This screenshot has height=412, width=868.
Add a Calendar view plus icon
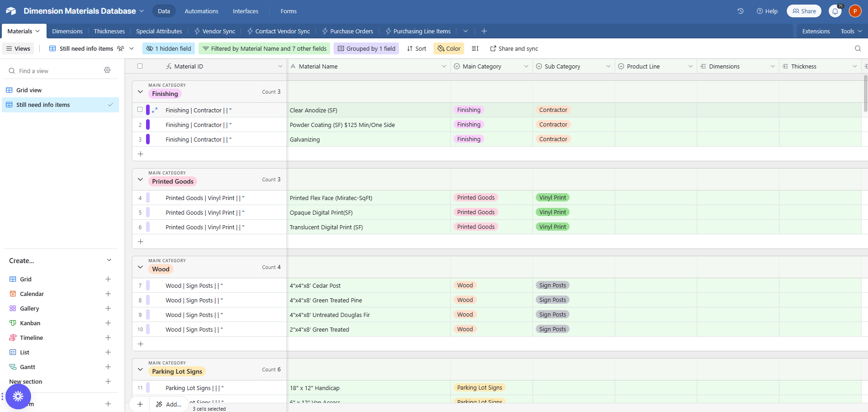pyautogui.click(x=108, y=294)
